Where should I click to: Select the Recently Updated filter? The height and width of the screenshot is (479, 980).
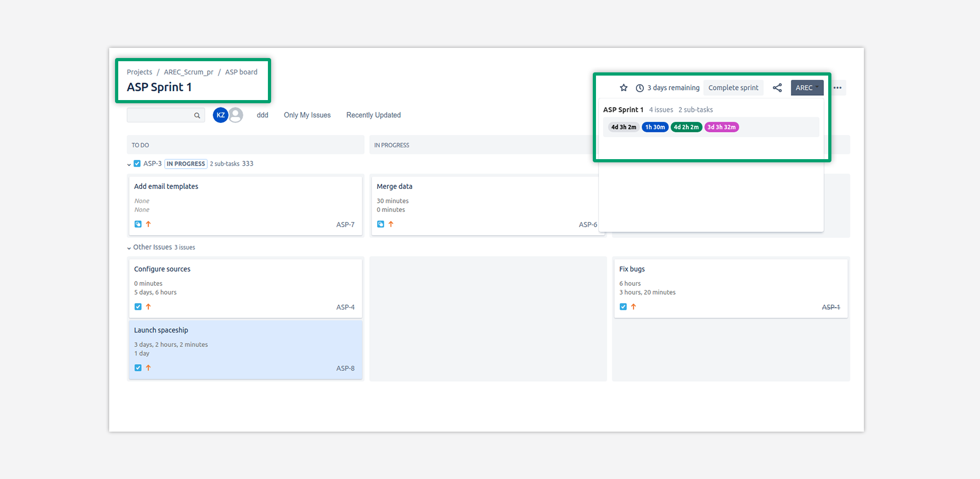point(373,115)
